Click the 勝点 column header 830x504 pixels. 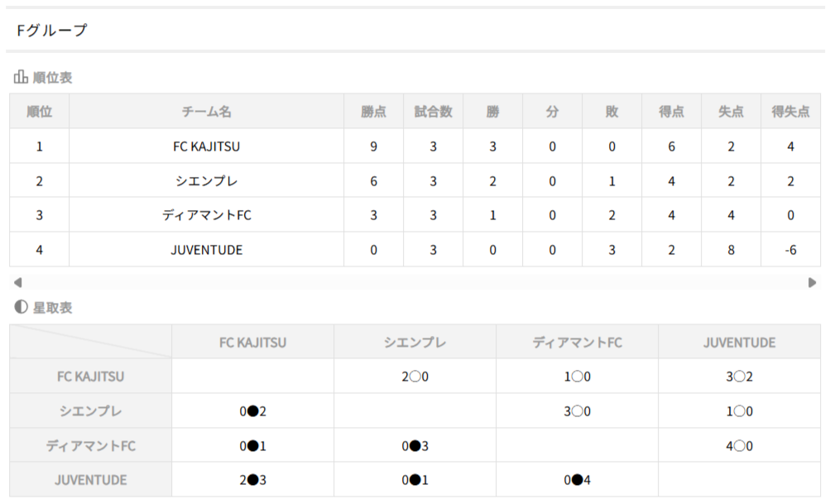(x=373, y=112)
